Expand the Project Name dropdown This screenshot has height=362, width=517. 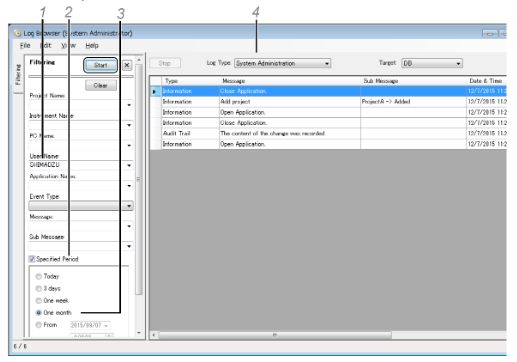pos(129,105)
